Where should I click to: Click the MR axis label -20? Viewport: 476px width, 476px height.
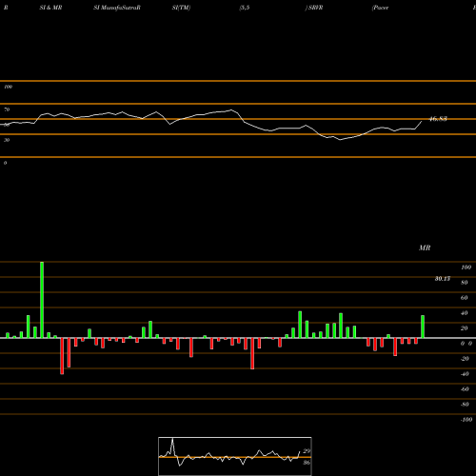pyautogui.click(x=465, y=359)
